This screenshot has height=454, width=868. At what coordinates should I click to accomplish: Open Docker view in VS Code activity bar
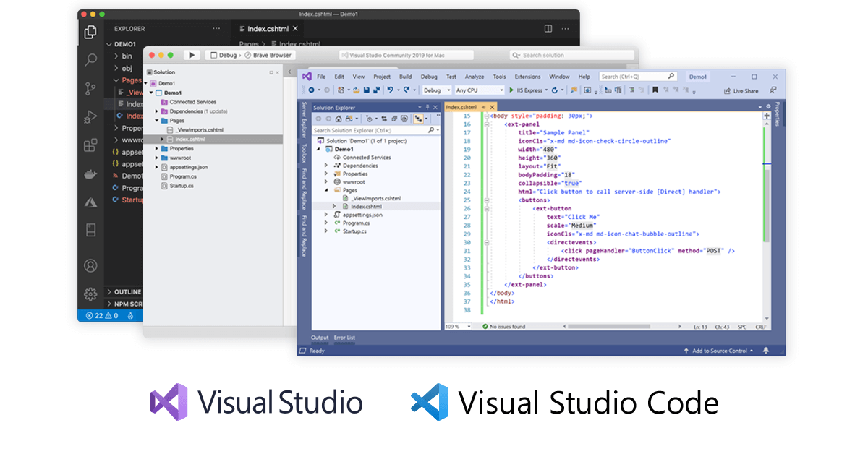click(90, 174)
